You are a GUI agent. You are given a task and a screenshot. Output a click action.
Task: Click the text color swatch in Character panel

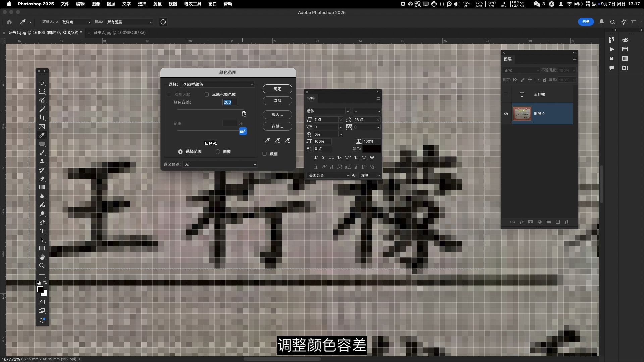pyautogui.click(x=371, y=149)
